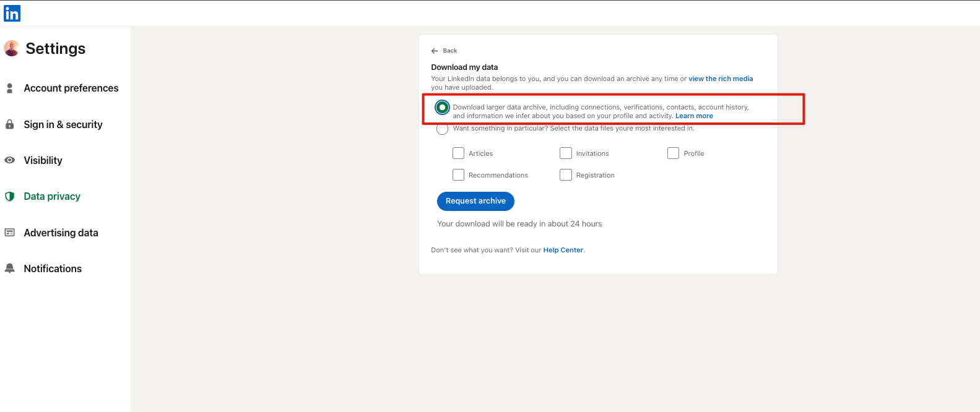
Task: Click the 'Download my data' heading
Action: click(x=464, y=67)
